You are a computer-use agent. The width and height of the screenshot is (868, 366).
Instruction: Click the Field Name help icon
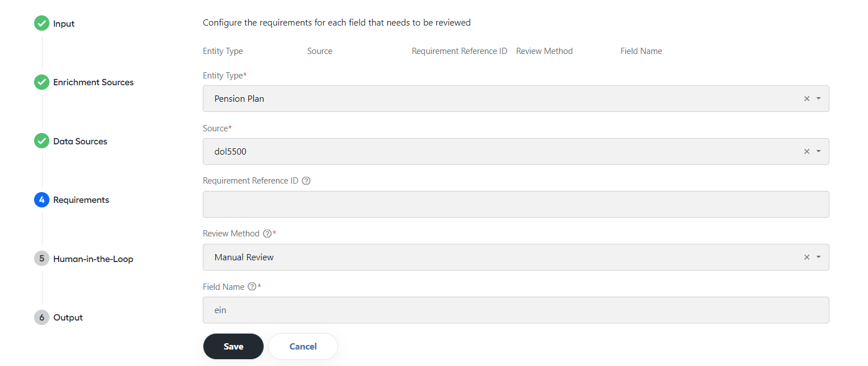pyautogui.click(x=252, y=287)
